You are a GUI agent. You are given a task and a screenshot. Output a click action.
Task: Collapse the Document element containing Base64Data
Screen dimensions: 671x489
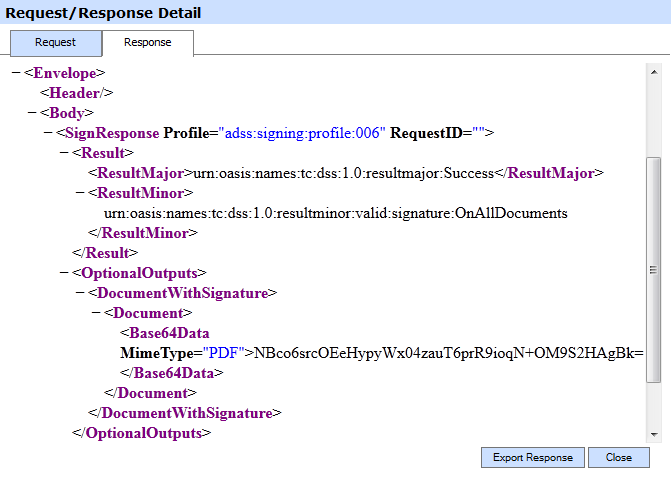coord(95,313)
